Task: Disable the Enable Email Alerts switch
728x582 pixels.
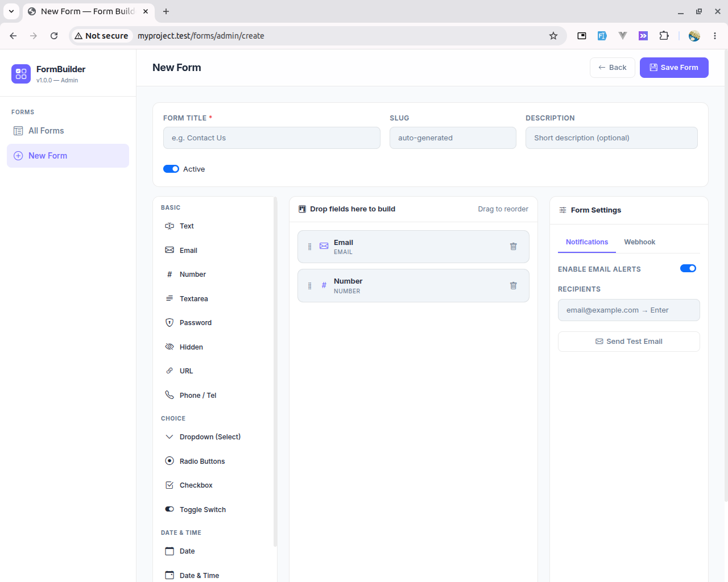Action: [688, 268]
